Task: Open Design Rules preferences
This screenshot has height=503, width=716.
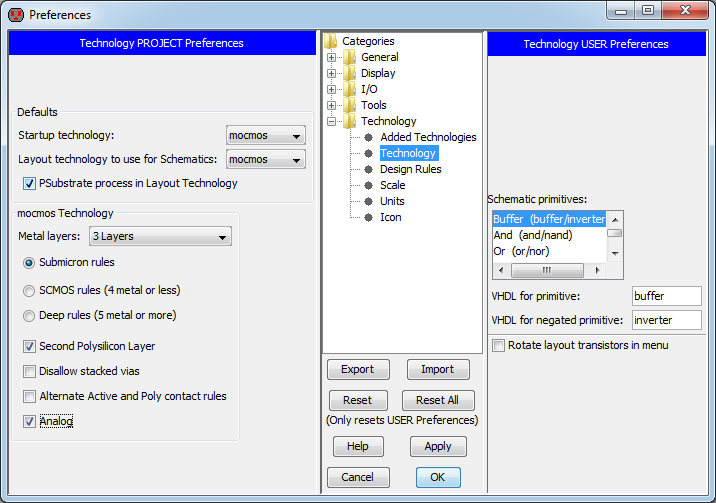Action: (411, 169)
